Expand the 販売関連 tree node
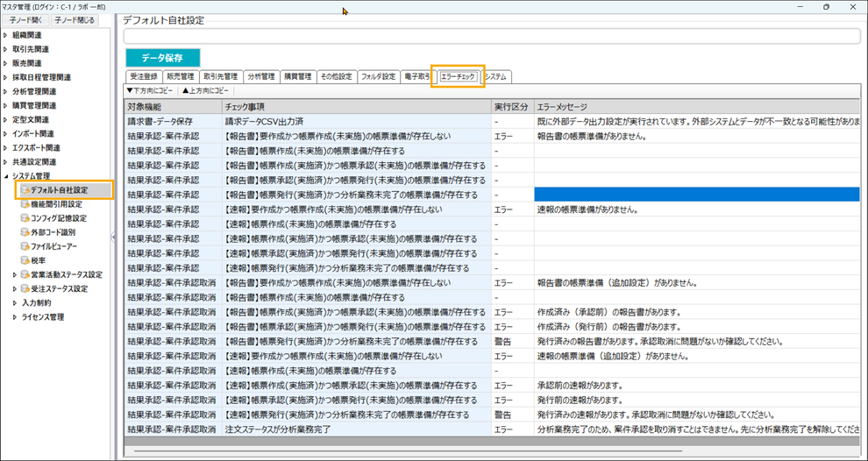Screen dimensions: 868x461 [x=5, y=63]
